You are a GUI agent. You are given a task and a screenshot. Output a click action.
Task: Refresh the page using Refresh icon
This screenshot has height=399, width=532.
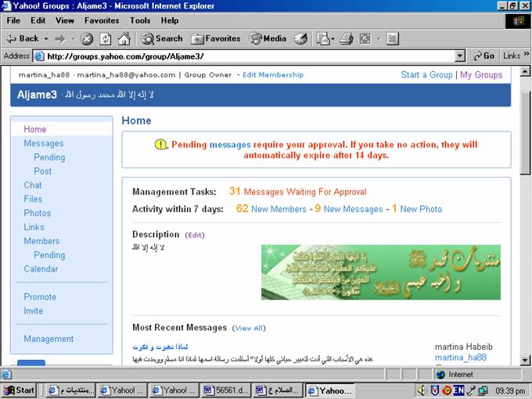click(x=106, y=39)
